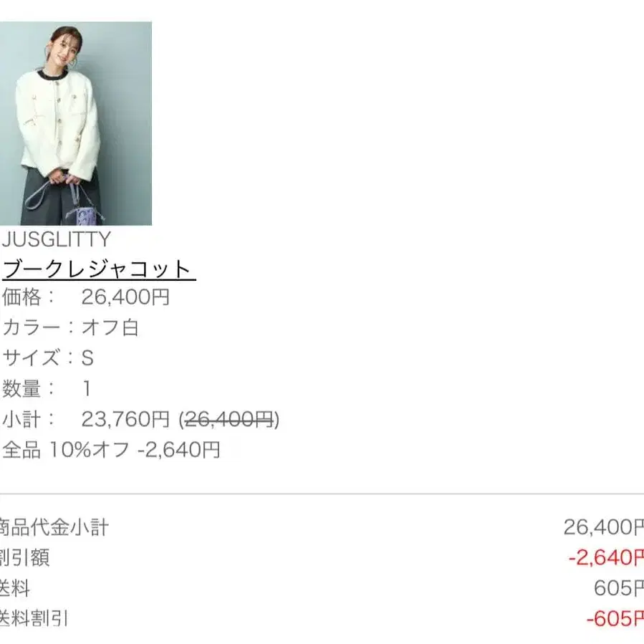Click the red -2,640 discount amount
Viewport: 644px width, 644px height.
point(606,558)
